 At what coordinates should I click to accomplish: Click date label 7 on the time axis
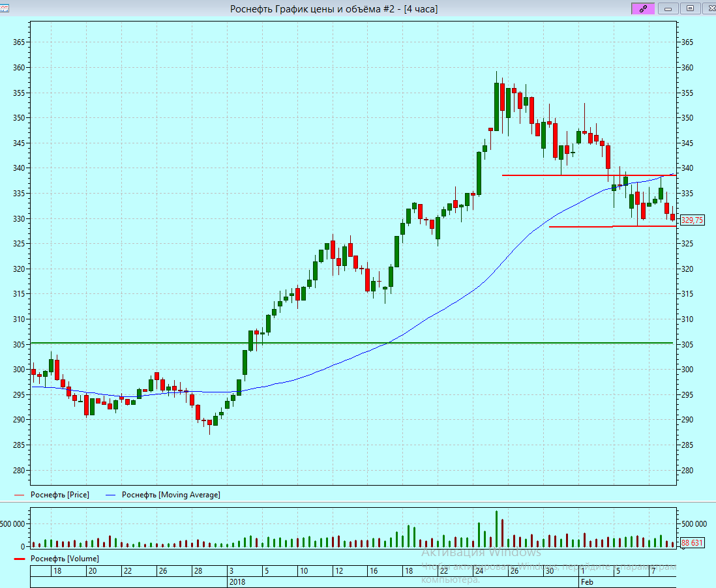653,570
